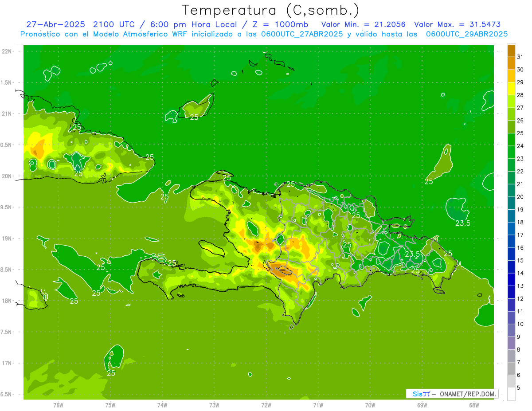Click the legend swatch between 25 and 26
Screen dimensions: 532x411
click(x=511, y=127)
